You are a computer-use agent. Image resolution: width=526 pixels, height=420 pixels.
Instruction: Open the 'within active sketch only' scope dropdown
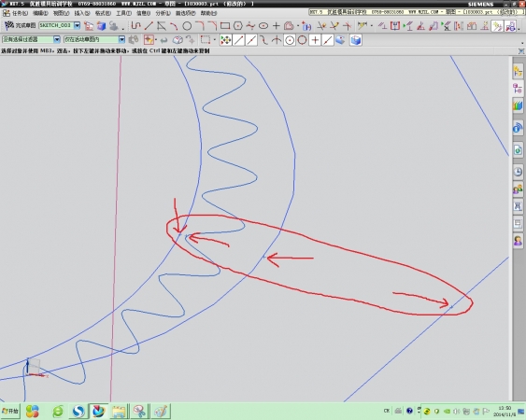[121, 39]
